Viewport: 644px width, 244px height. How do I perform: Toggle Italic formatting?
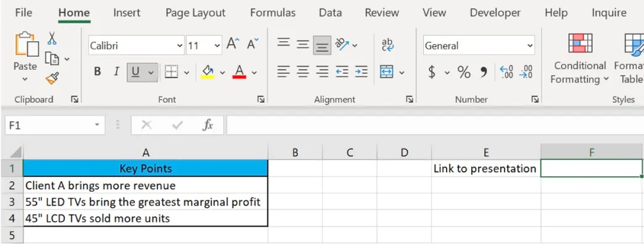[x=116, y=72]
